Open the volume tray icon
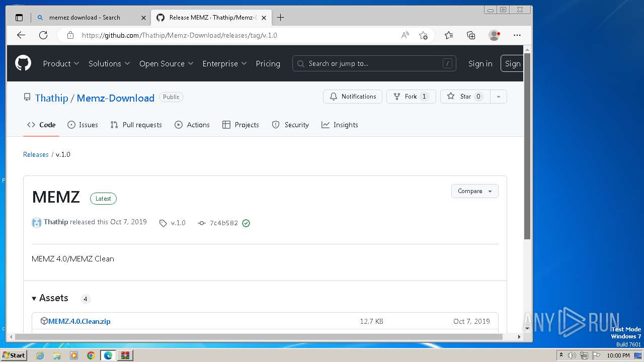644x362 pixels. pyautogui.click(x=572, y=355)
